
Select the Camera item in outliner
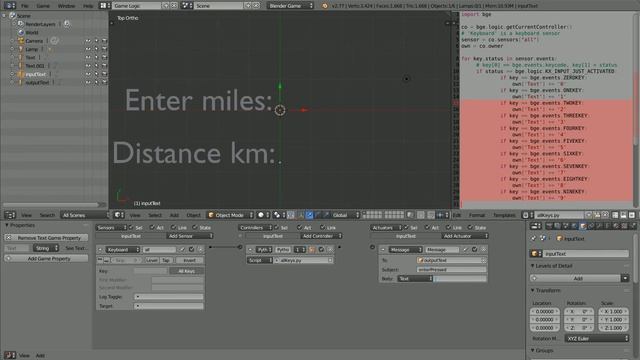(x=34, y=41)
